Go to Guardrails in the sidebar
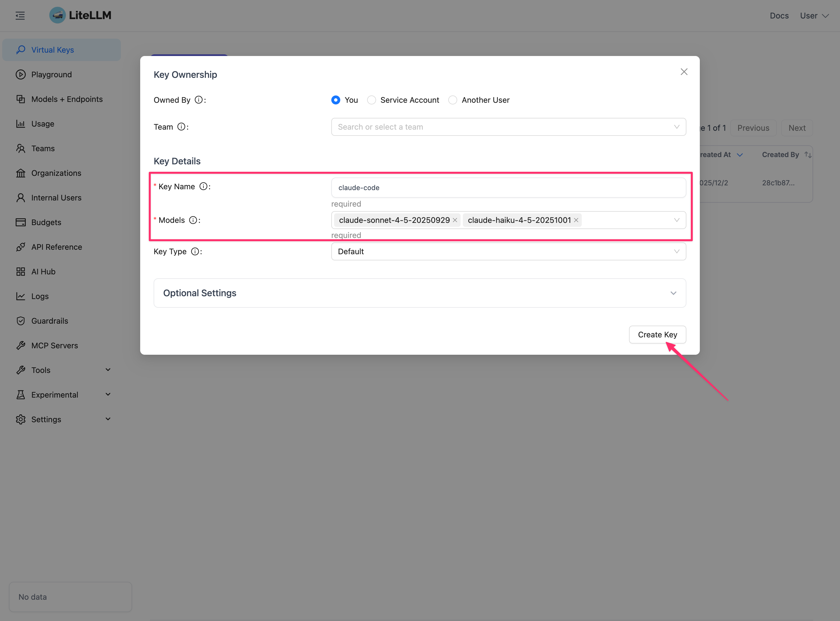This screenshot has height=621, width=840. (50, 321)
